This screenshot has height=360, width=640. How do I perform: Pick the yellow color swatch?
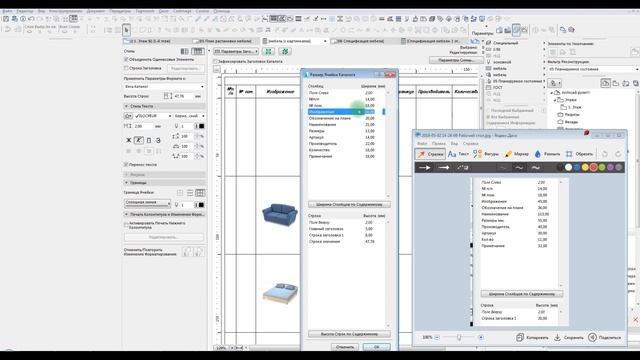[585, 167]
